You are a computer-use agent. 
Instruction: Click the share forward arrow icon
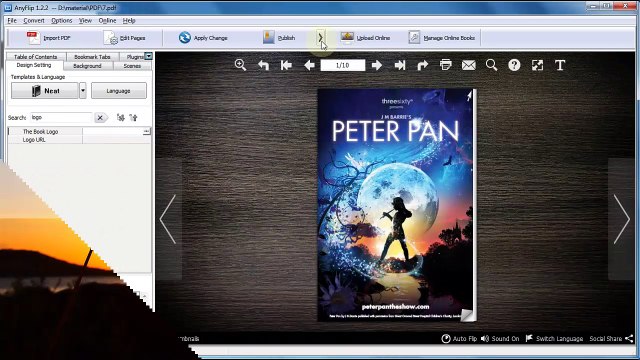pos(422,65)
